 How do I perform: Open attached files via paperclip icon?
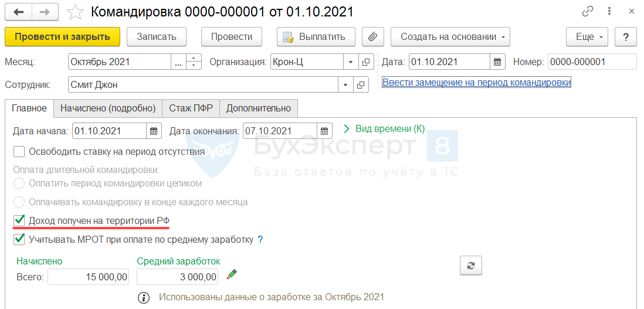coord(372,36)
